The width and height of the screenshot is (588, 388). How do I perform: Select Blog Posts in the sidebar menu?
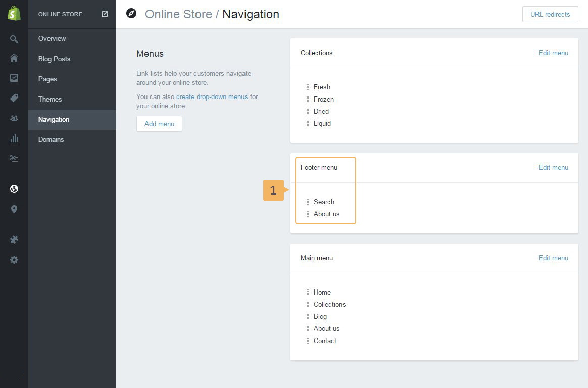pyautogui.click(x=54, y=59)
